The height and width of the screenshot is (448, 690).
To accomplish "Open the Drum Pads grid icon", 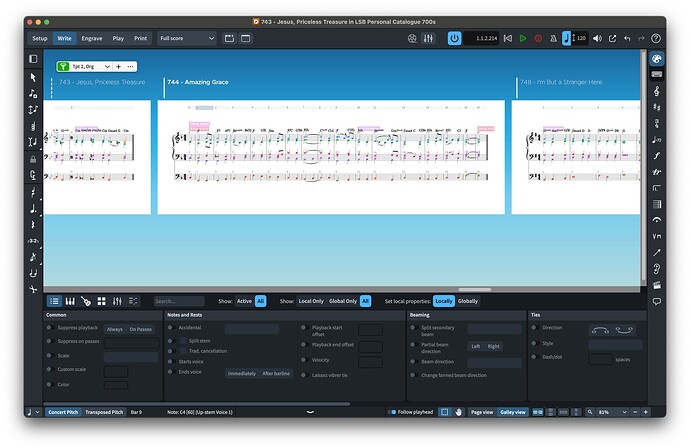I will pos(102,301).
